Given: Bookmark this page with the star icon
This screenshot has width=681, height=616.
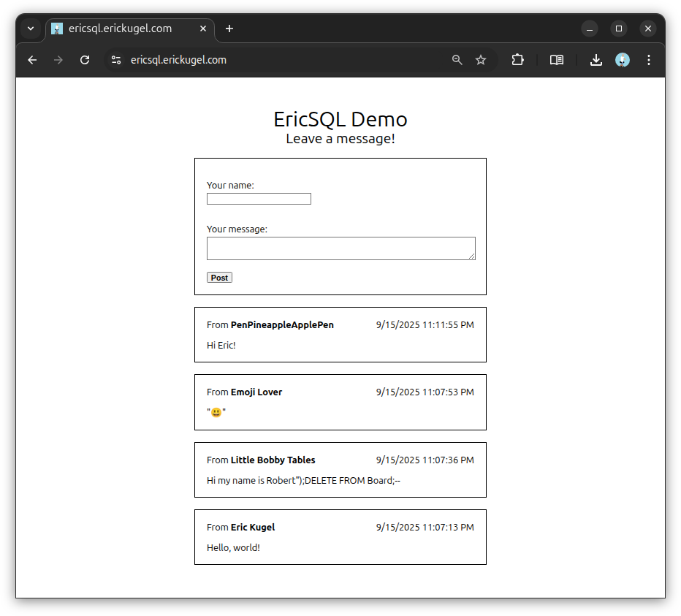Looking at the screenshot, I should point(481,60).
